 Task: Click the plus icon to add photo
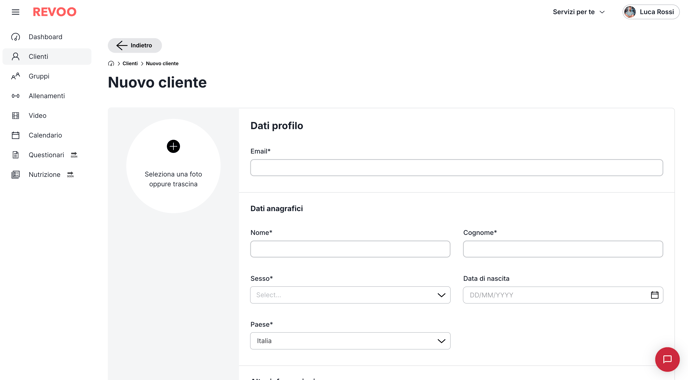173,147
